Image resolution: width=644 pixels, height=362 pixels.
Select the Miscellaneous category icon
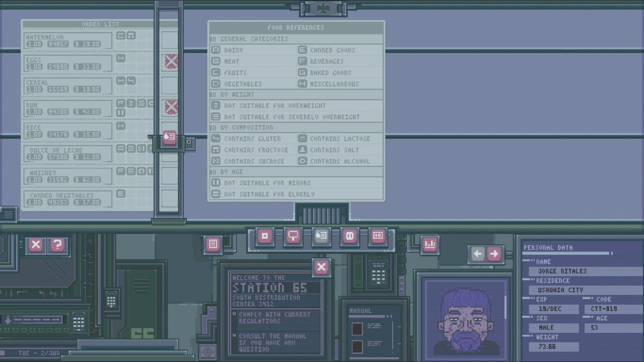coord(302,84)
